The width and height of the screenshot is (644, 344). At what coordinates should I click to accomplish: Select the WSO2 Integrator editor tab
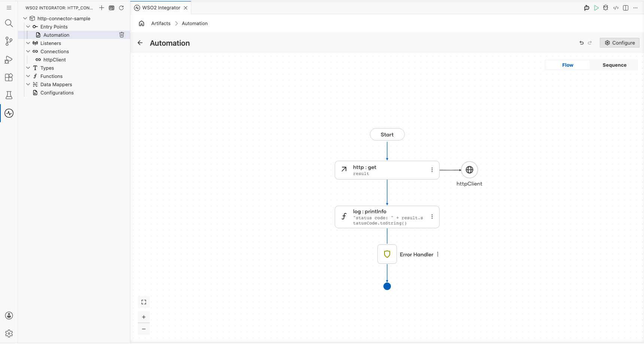coord(161,7)
